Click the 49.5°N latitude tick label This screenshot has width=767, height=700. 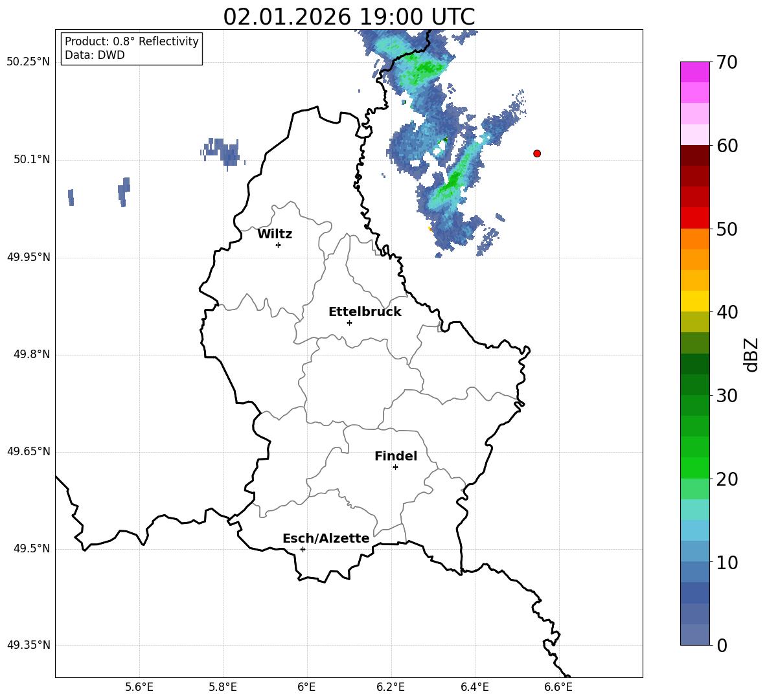32,548
